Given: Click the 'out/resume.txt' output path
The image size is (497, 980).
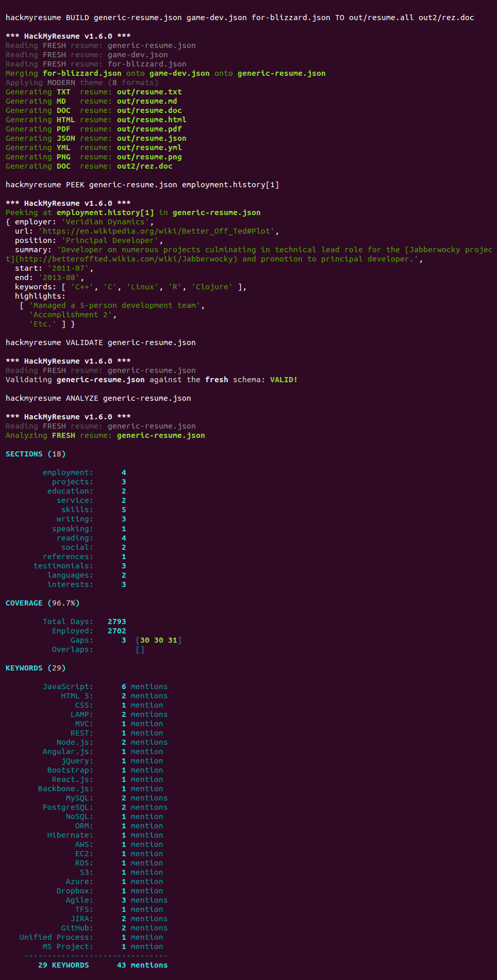Looking at the screenshot, I should (x=150, y=92).
